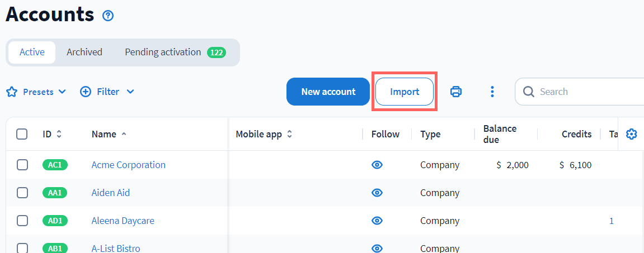Image resolution: width=644 pixels, height=253 pixels.
Task: Click the AC1 account ID badge
Action: pyautogui.click(x=55, y=165)
